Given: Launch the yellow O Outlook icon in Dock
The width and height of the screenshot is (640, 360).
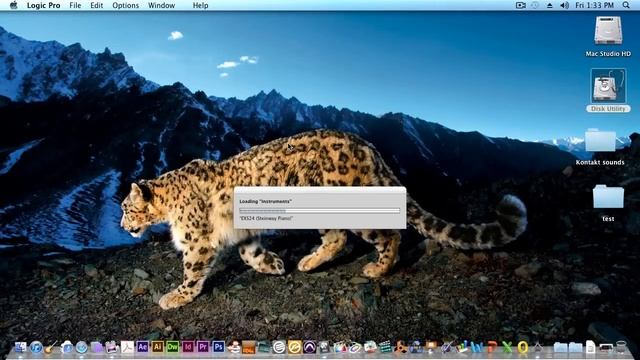Looking at the screenshot, I should pyautogui.click(x=522, y=347).
